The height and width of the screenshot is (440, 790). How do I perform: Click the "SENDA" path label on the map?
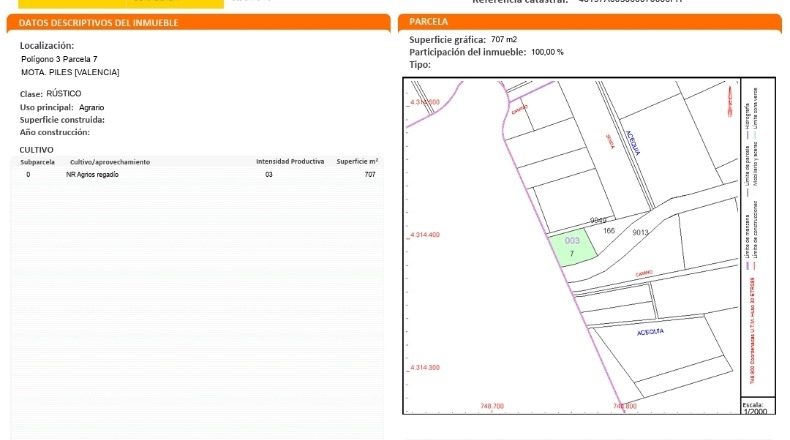tap(610, 141)
